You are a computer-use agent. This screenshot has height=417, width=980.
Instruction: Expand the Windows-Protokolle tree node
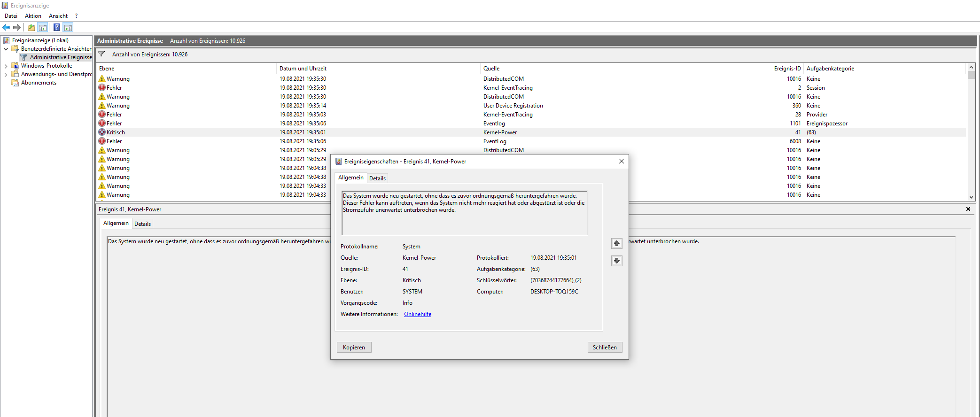[6, 66]
